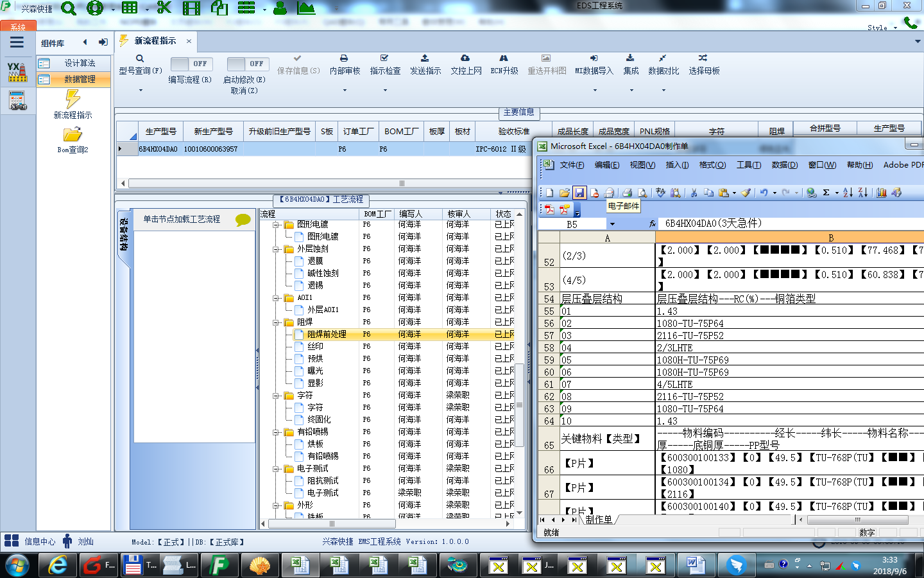Viewport: 924px width, 578px height.
Task: Click the green user silhouette icon in title bar
Action: tap(280, 8)
